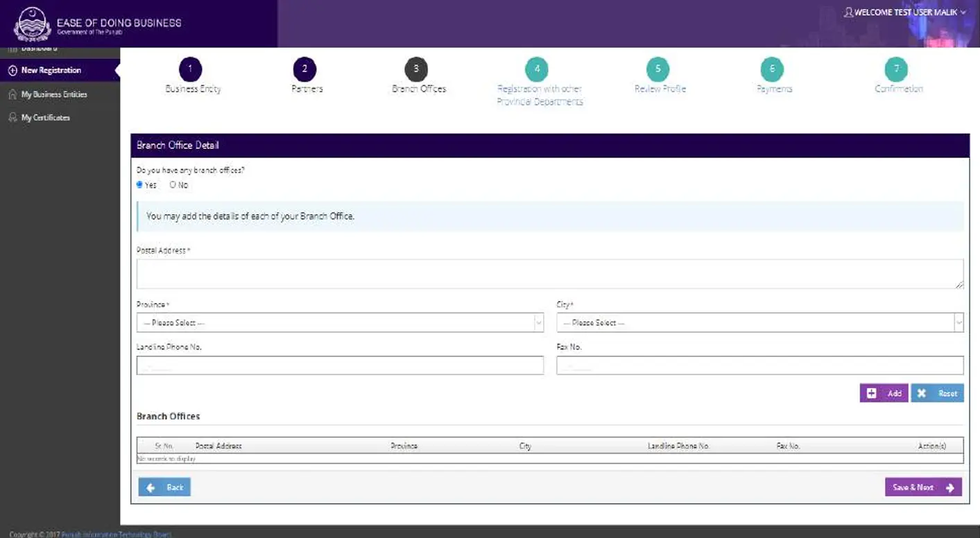Click the Back button

tap(164, 487)
